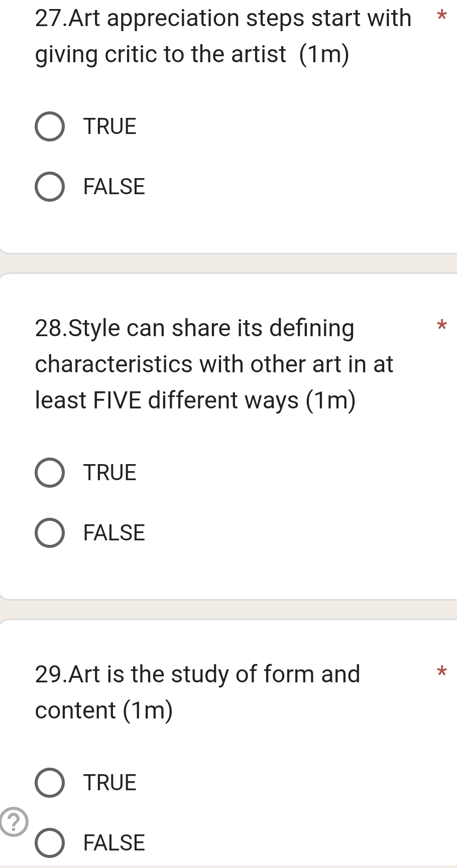Choose TRUE radio circle for question 28
This screenshot has height=868, width=457.
click(x=50, y=473)
